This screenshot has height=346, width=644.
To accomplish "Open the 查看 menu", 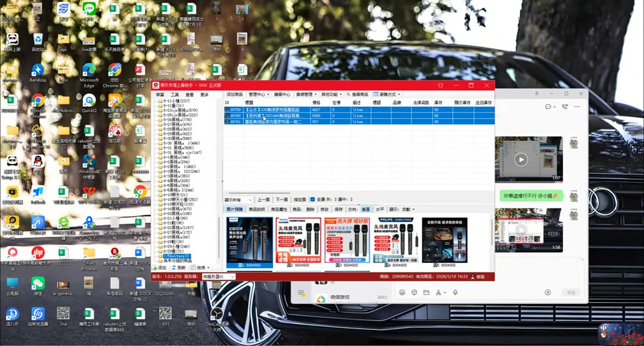I will pyautogui.click(x=189, y=95).
